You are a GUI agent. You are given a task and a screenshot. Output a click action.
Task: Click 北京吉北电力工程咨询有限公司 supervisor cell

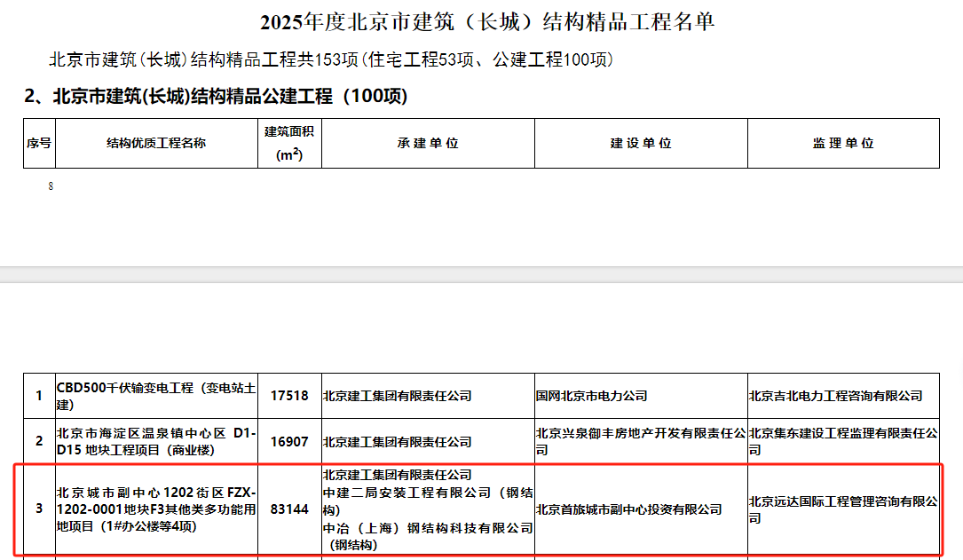tap(836, 396)
